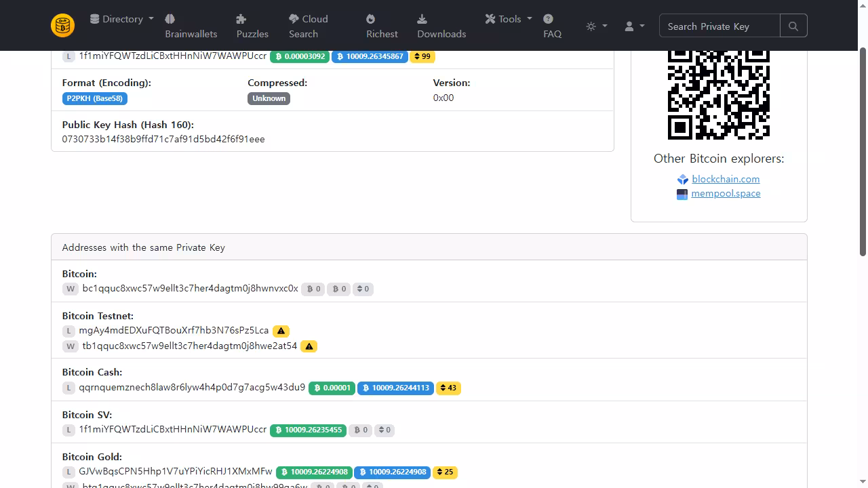Click Bitcoin Gold 25 transactions badge
This screenshot has height=488, width=868.
click(x=445, y=472)
